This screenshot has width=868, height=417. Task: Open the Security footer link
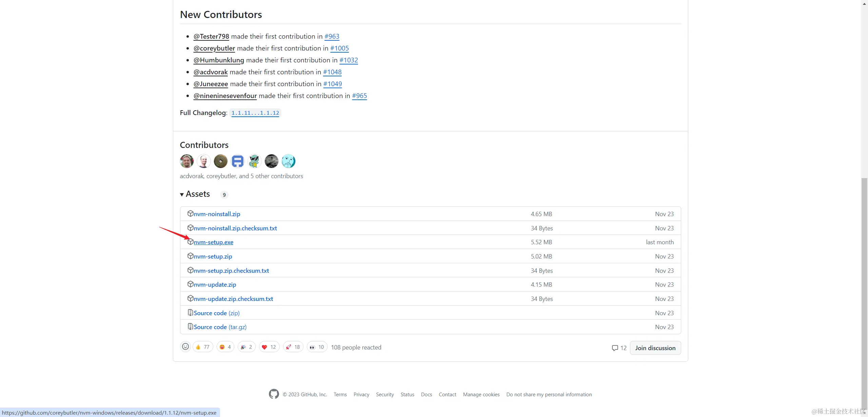point(385,394)
